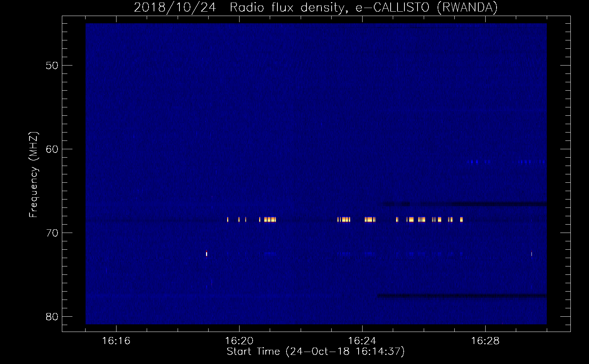Select the 60 frequency tick label
This screenshot has width=589, height=364.
pyautogui.click(x=52, y=149)
